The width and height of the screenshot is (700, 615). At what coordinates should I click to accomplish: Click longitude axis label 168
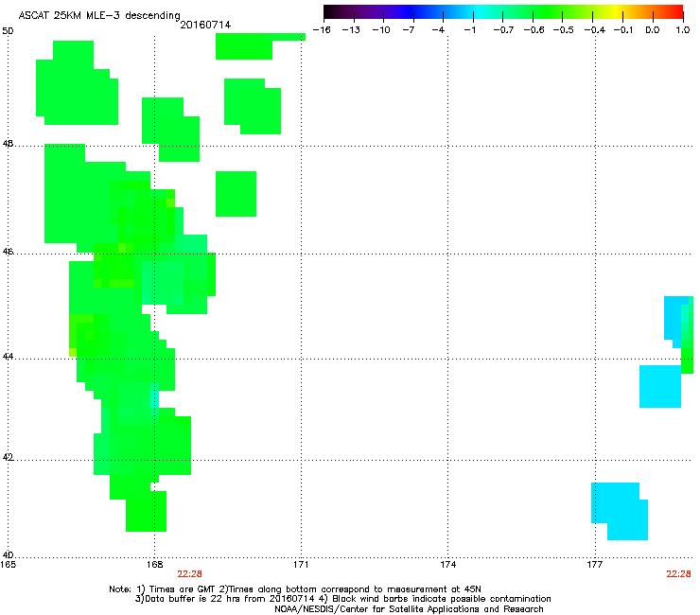(154, 565)
